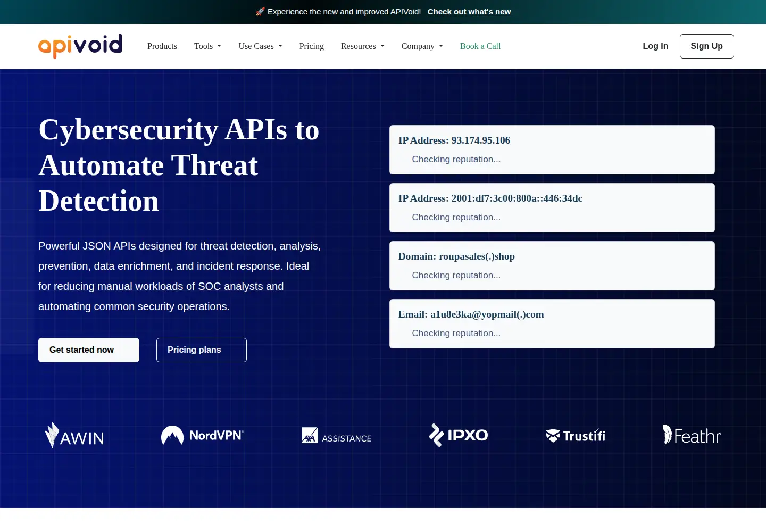Click the Log In link
This screenshot has width=766, height=532.
[x=655, y=46]
